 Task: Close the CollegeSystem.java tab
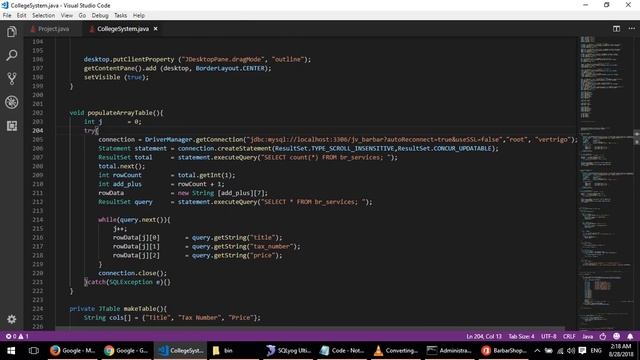156,29
